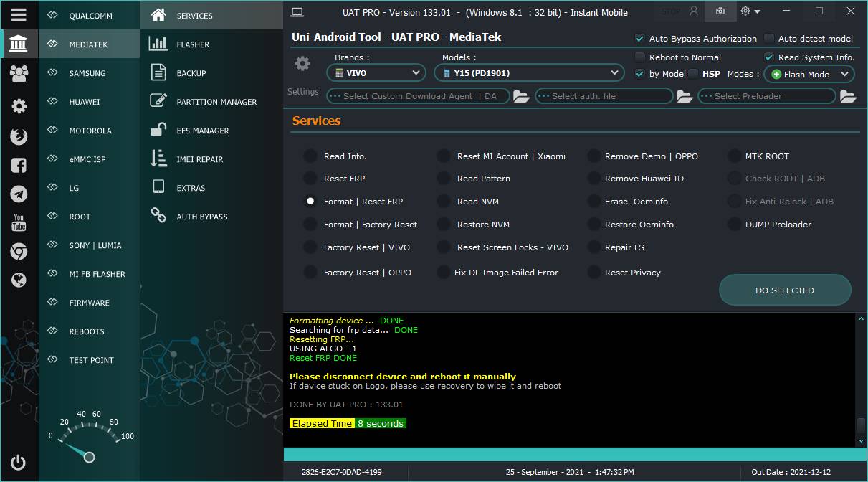This screenshot has height=482, width=868.
Task: Open the EFS Manager tab
Action: coord(211,131)
